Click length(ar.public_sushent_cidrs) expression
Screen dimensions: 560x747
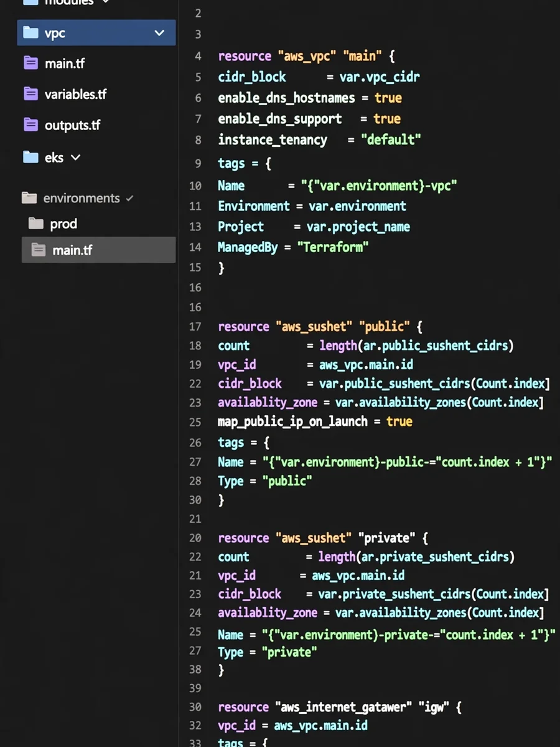[x=416, y=345]
